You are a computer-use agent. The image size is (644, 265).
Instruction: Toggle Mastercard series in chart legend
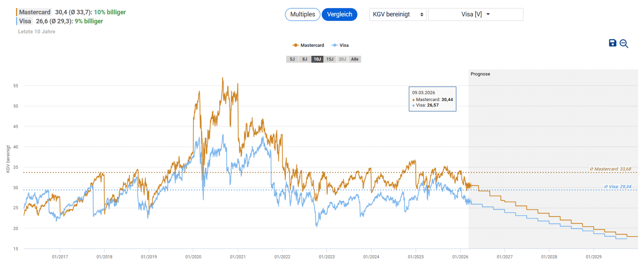(308, 46)
